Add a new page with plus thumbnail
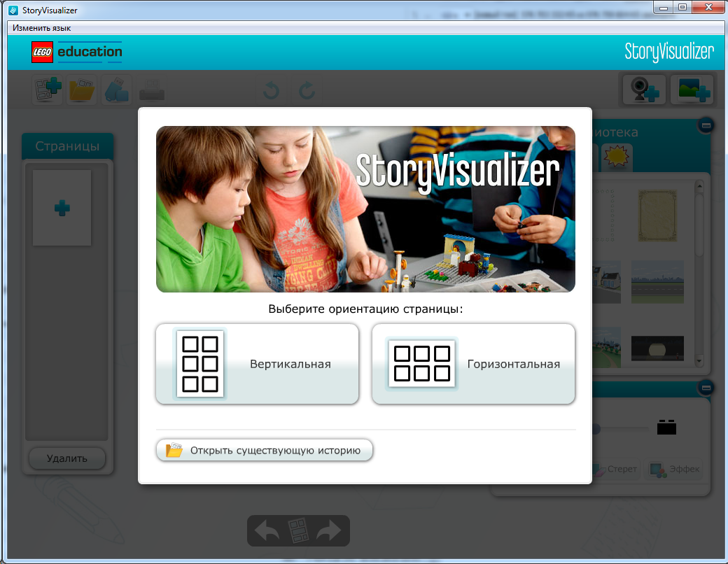This screenshot has width=728, height=564. (62, 208)
